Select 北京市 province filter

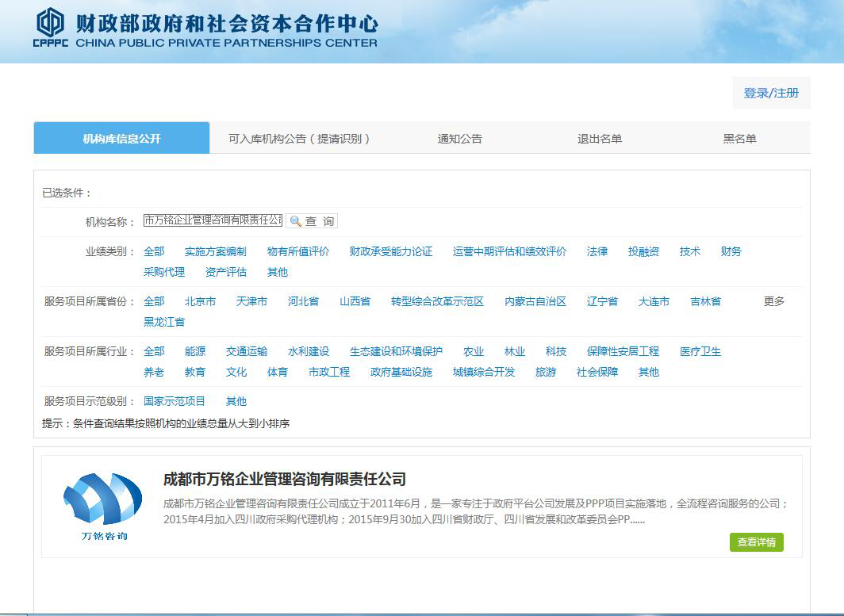click(200, 301)
